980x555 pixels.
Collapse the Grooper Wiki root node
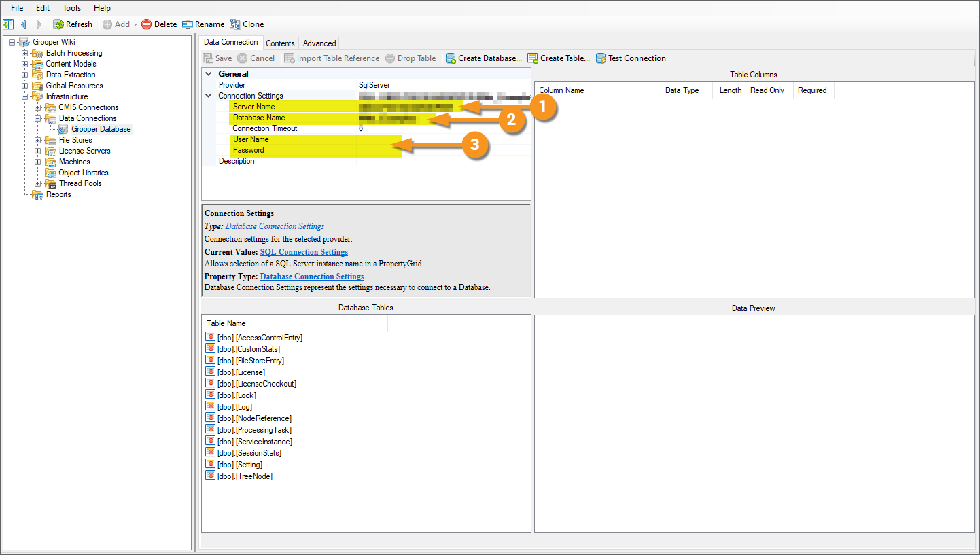(12, 42)
